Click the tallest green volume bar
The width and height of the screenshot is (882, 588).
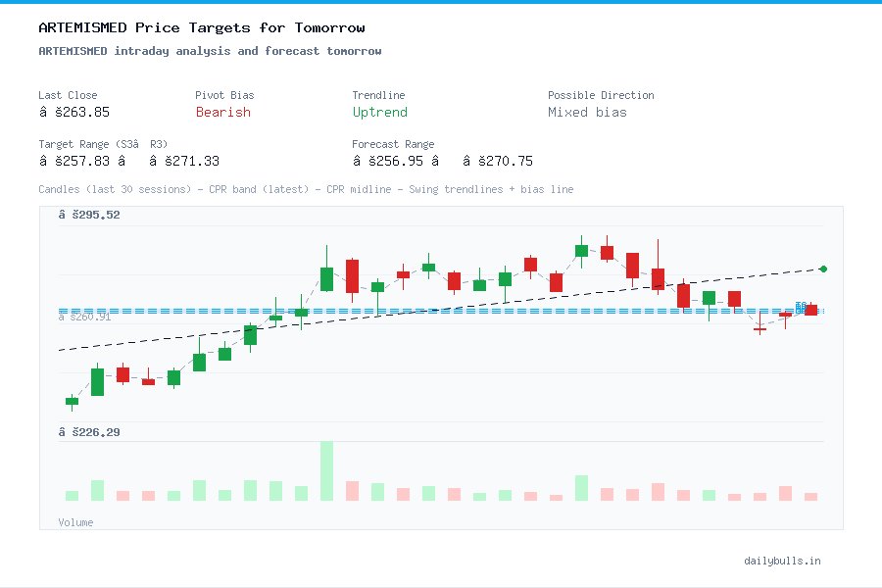(326, 471)
